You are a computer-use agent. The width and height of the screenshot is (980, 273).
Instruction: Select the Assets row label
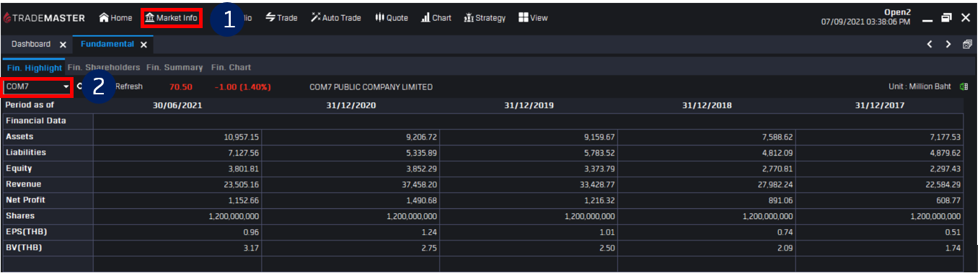[x=19, y=136]
